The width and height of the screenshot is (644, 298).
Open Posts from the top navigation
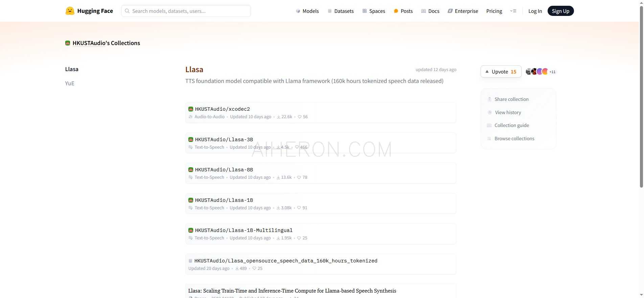(403, 11)
